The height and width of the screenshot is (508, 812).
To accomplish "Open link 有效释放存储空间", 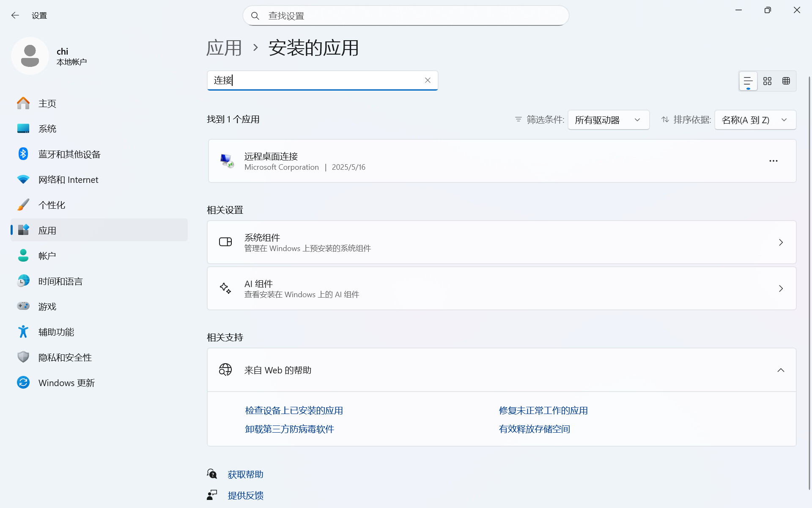I will (534, 429).
